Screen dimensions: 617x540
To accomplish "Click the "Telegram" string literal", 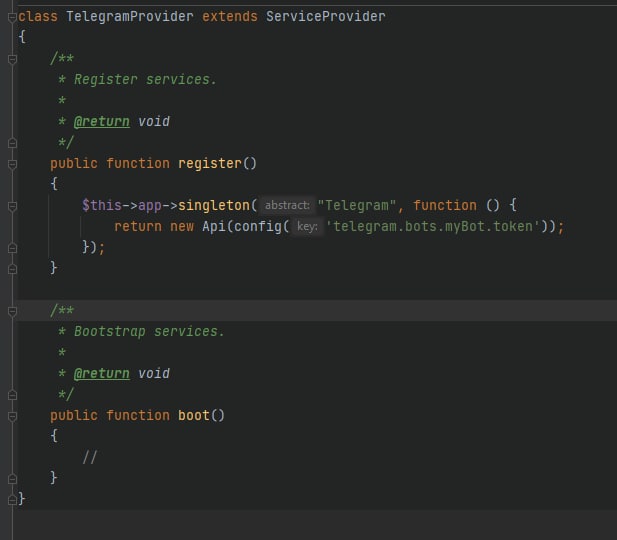I will (x=357, y=205).
